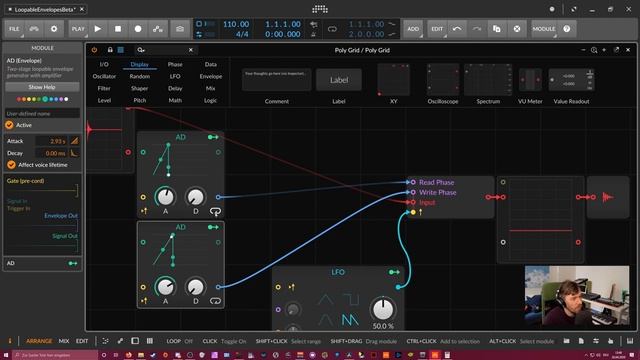Pick the Comment module thumbnail
Viewport: 640px width, 360px height.
click(x=277, y=80)
